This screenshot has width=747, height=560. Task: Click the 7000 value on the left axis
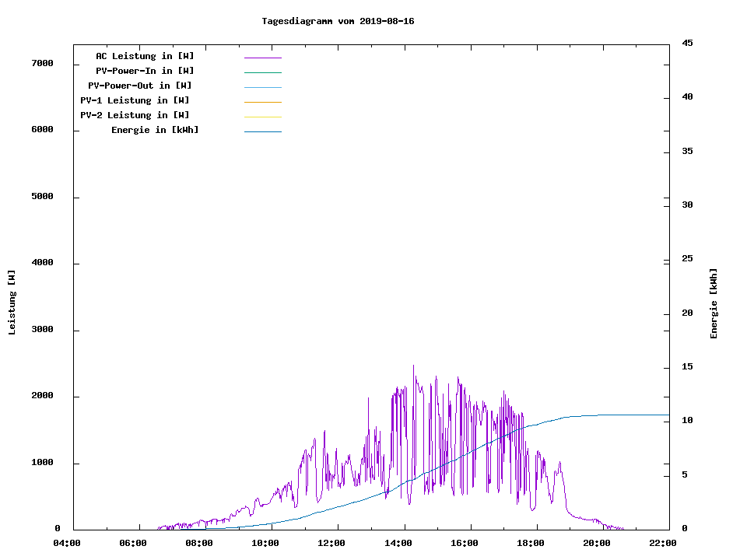point(42,63)
